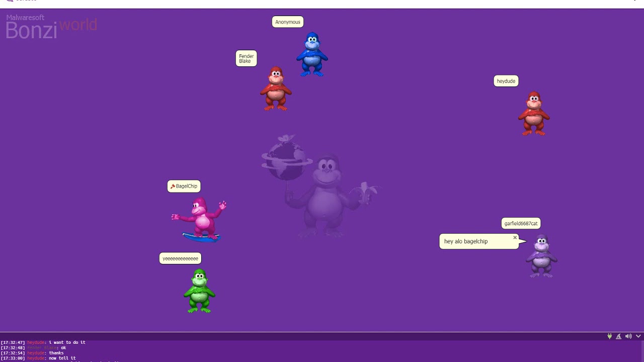The height and width of the screenshot is (362, 644).
Task: Mute sound with the speaker icon
Action: [x=628, y=336]
